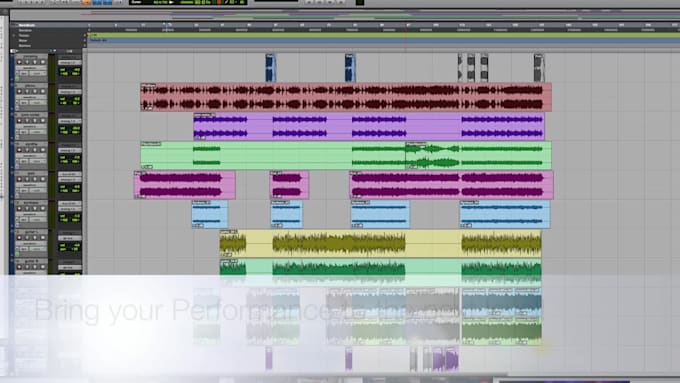Click the add tempo change plus button

[x=85, y=36]
